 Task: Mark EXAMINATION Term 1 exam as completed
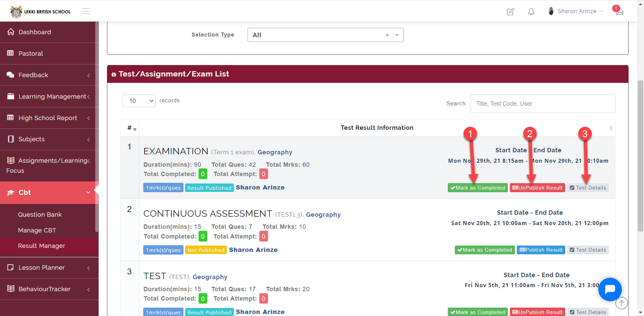tap(478, 188)
